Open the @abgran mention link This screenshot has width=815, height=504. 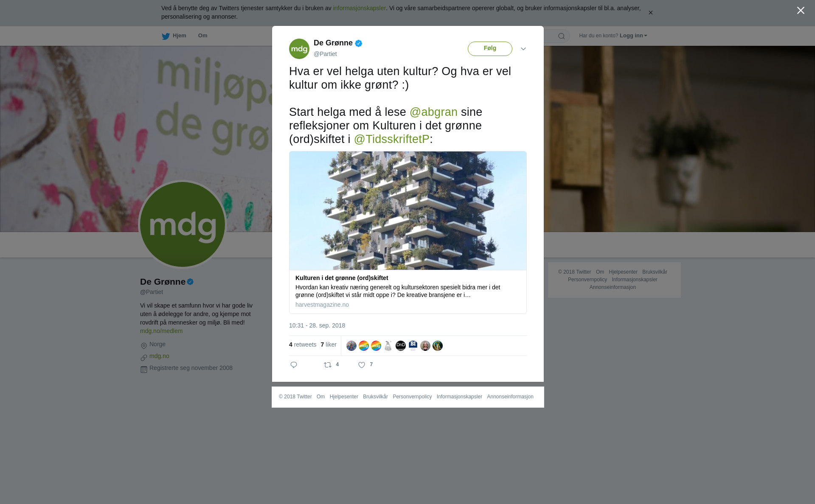coord(433,112)
